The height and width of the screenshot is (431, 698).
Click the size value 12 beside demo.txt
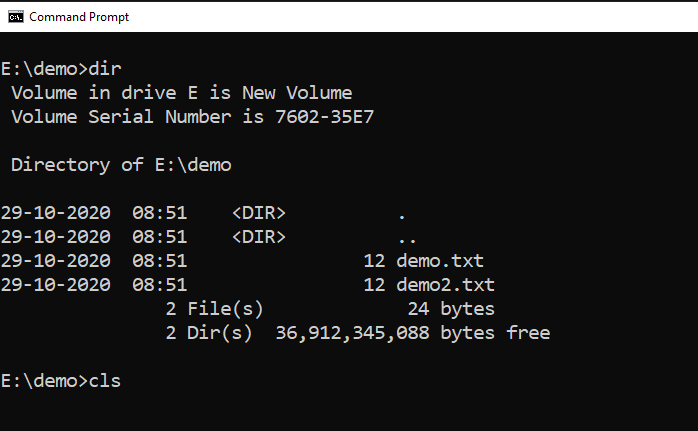374,261
